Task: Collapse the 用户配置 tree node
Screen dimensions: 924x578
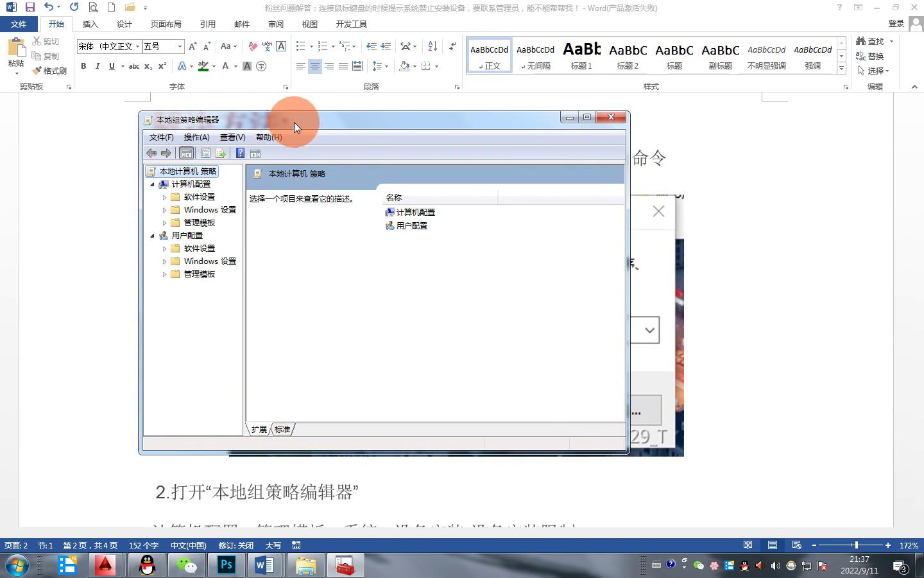Action: tap(153, 235)
